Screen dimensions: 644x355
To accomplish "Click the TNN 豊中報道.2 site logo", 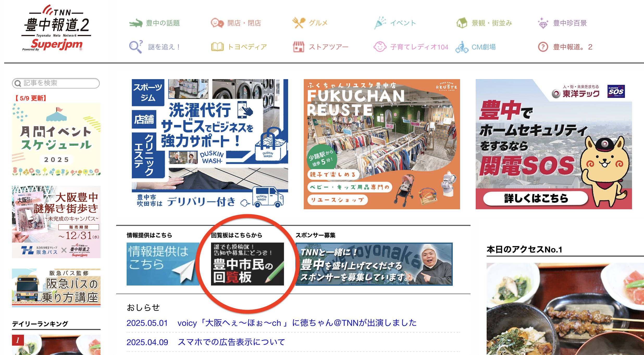I will 56,28.
